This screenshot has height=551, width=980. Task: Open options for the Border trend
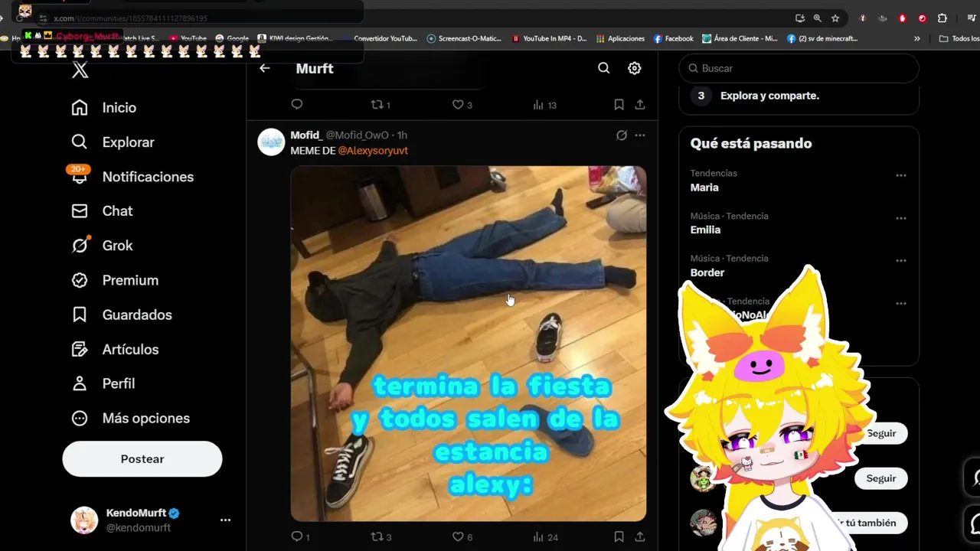click(901, 260)
